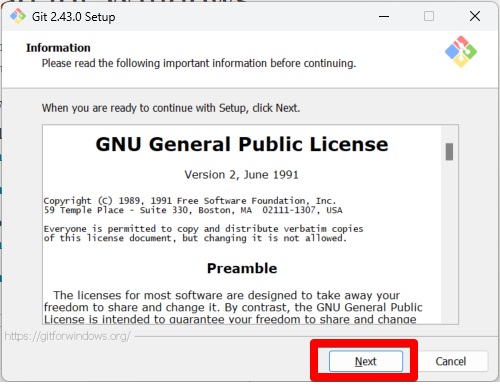Click the Information heading
This screenshot has height=385, width=500.
tap(58, 48)
